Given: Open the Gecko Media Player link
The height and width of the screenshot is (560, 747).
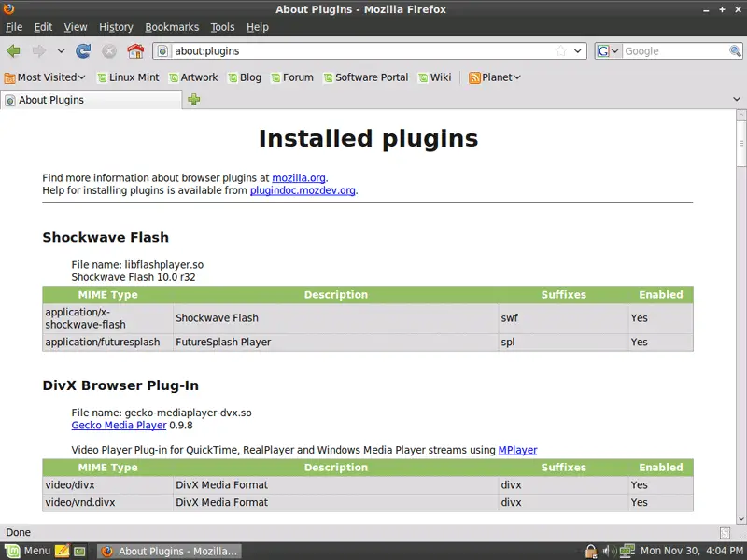Looking at the screenshot, I should tap(119, 425).
